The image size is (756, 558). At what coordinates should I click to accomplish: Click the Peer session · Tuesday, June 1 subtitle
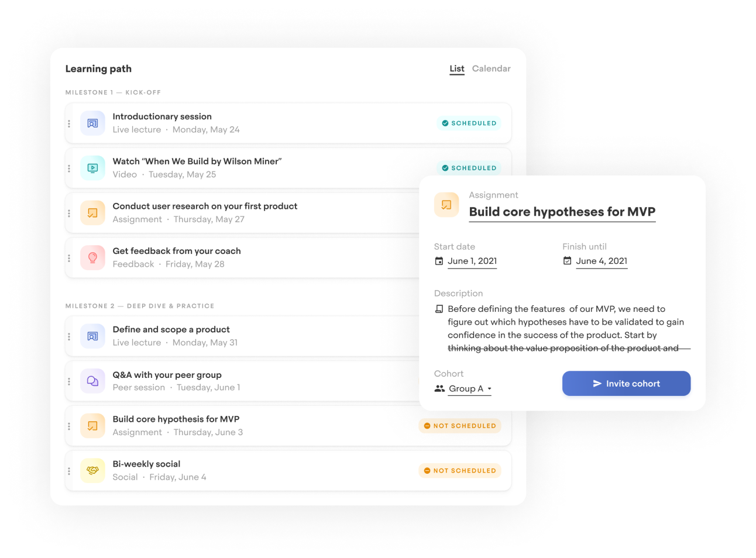tap(176, 388)
